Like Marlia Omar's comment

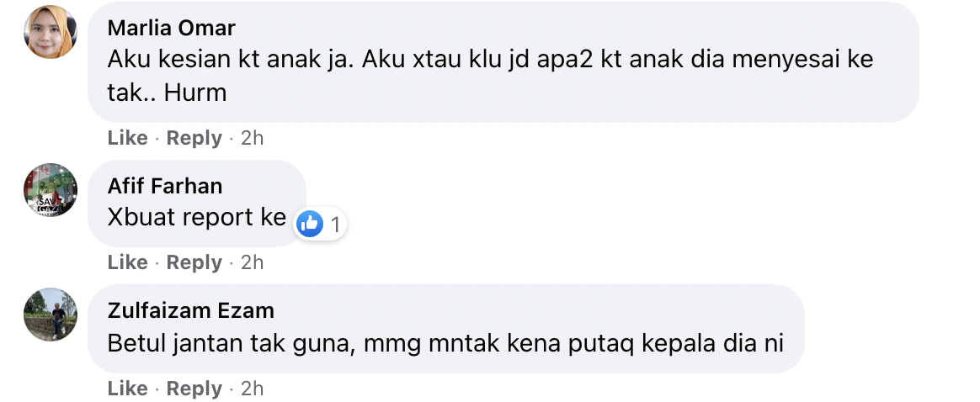[127, 138]
